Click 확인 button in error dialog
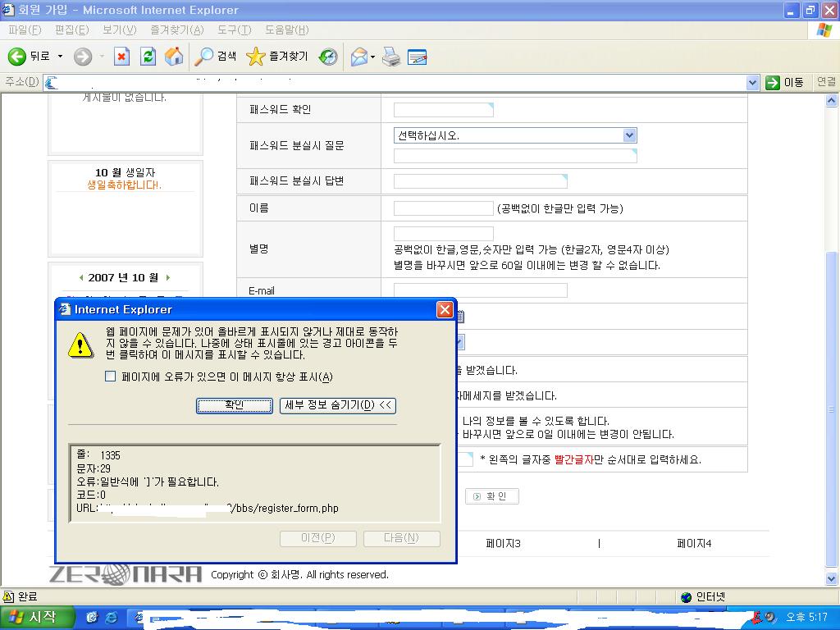840x630 pixels. click(x=235, y=405)
